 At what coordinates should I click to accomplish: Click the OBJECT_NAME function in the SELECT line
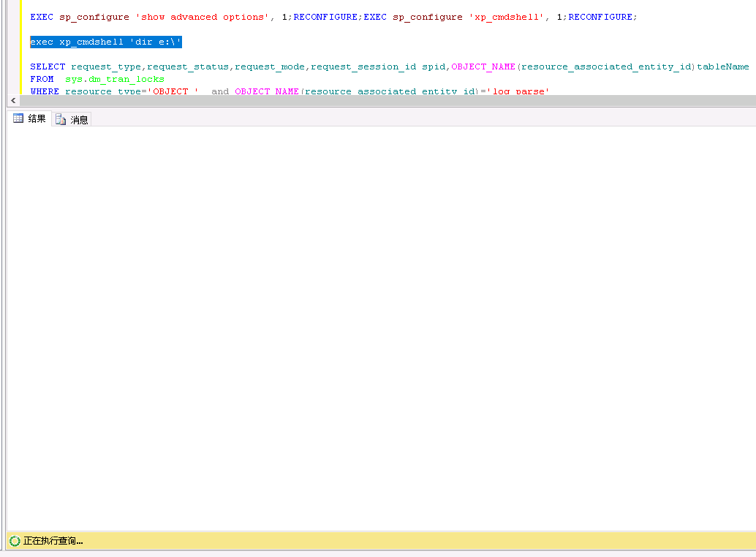coord(483,67)
